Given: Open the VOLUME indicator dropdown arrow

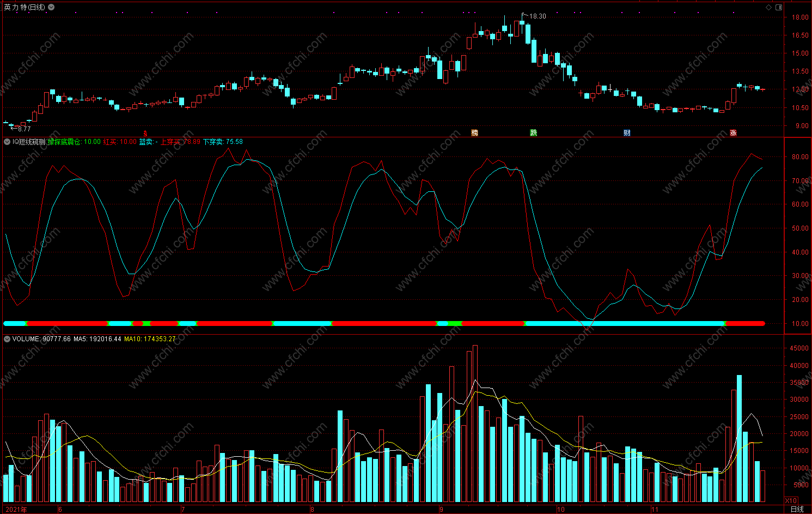Looking at the screenshot, I should [7, 339].
